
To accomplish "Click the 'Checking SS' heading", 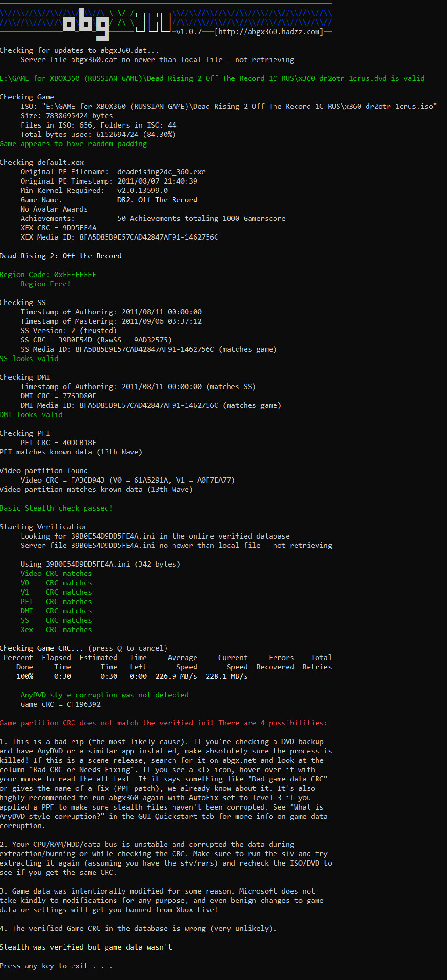I will [23, 303].
